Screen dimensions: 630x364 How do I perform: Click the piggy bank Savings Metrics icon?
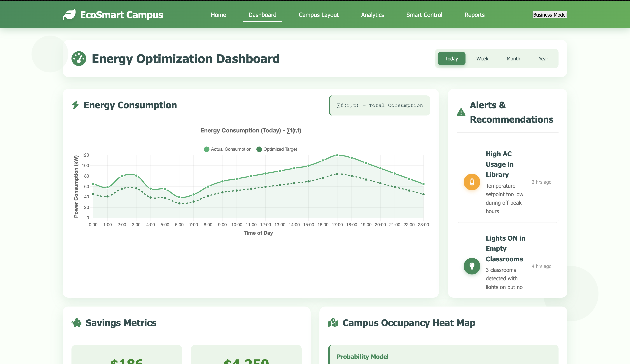coord(76,323)
